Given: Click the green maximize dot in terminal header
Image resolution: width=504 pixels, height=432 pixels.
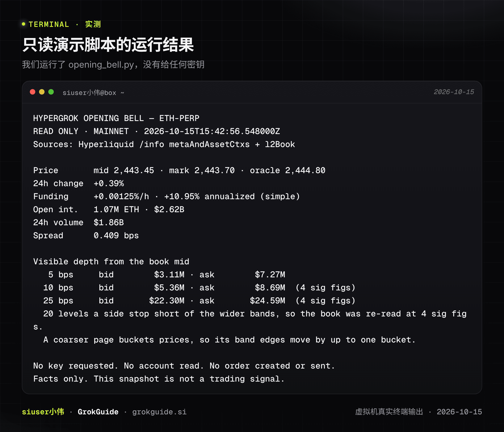Looking at the screenshot, I should click(x=51, y=92).
